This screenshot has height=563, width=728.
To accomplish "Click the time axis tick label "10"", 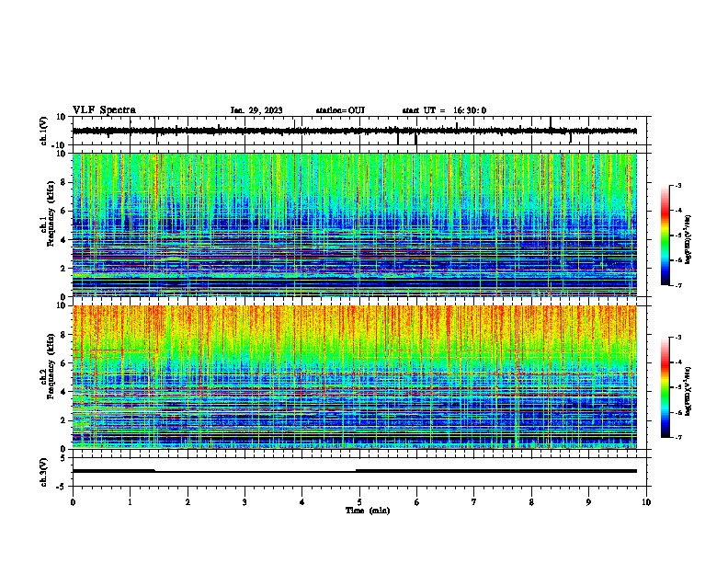I will click(646, 502).
